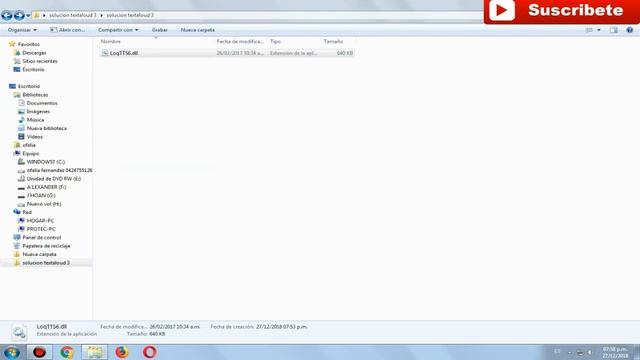
Task: Click the folder icon in the address bar
Action: pyautogui.click(x=36, y=15)
